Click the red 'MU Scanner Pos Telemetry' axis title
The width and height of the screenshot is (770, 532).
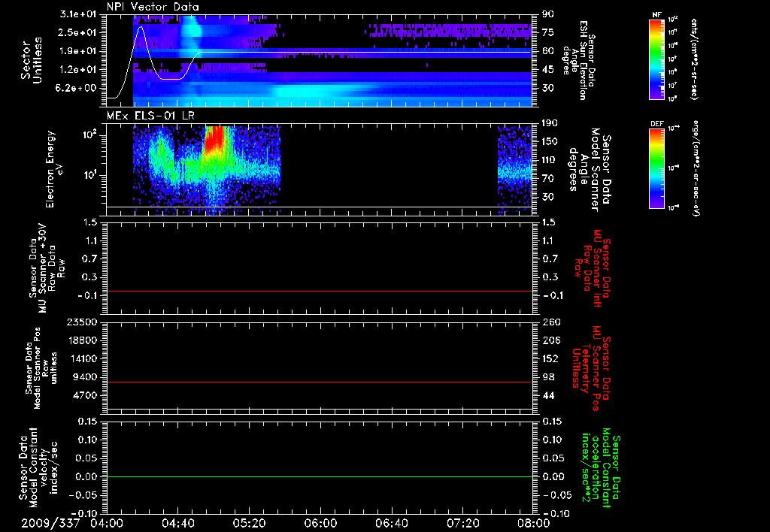click(591, 368)
